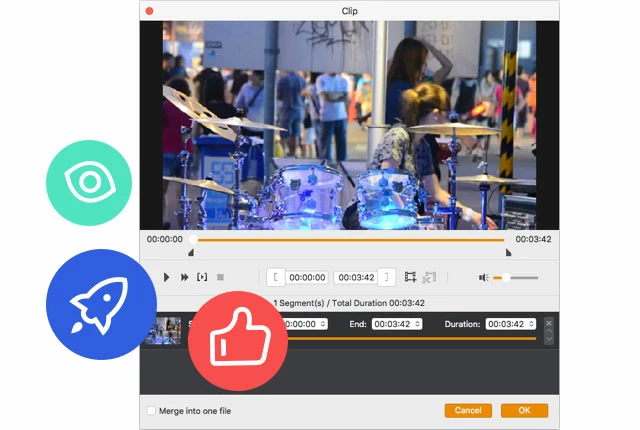Image resolution: width=640 pixels, height=430 pixels.
Task: Move the segment down in the list
Action: click(x=549, y=338)
